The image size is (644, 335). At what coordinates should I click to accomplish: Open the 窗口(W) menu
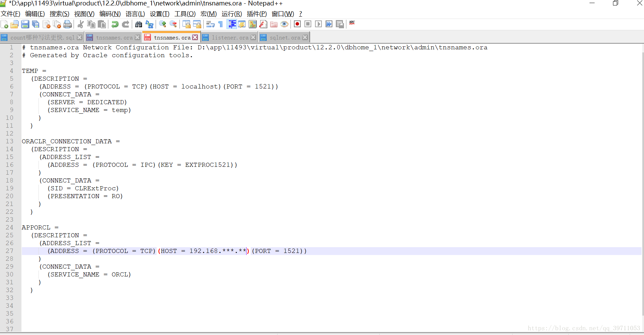tap(283, 14)
